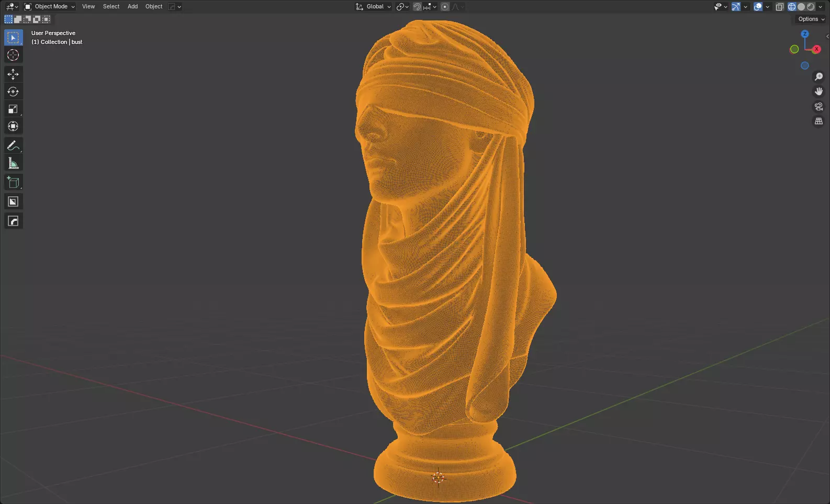Toggle perspective/orthographic grid button
Image resolution: width=830 pixels, height=504 pixels.
[819, 121]
